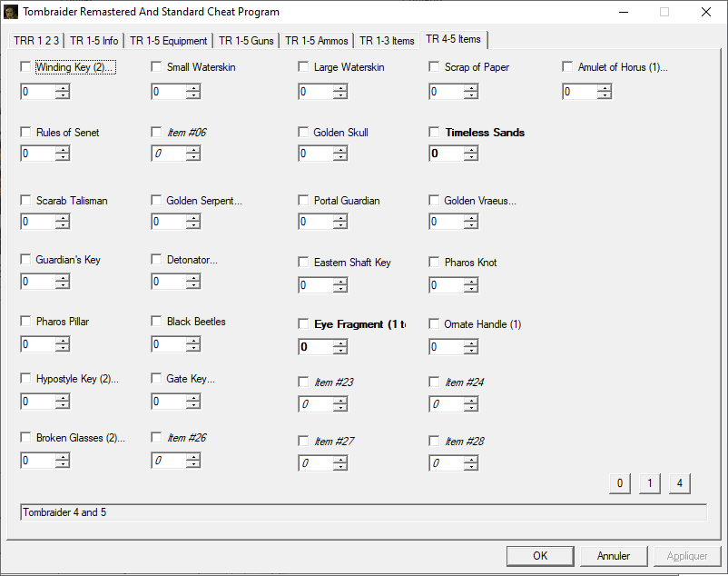Click the Scrap of Paper spinner arrows
The image size is (728, 576).
471,92
